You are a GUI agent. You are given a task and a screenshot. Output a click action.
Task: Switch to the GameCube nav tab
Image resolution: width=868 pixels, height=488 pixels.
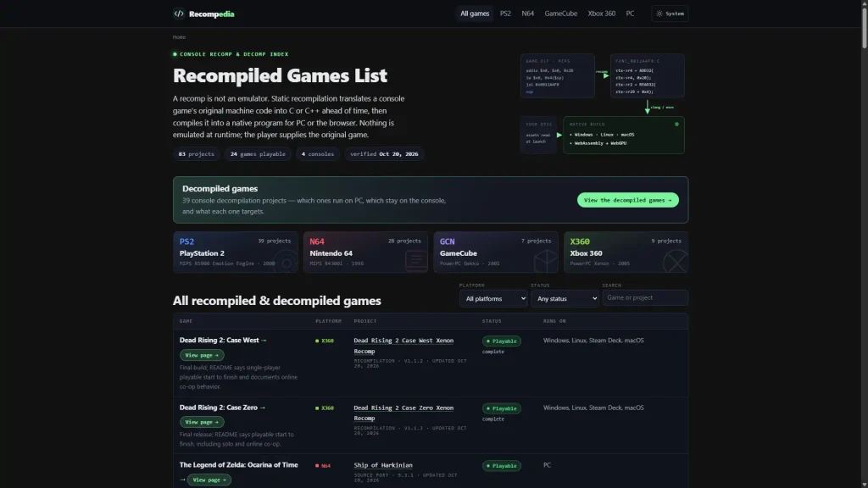561,14
